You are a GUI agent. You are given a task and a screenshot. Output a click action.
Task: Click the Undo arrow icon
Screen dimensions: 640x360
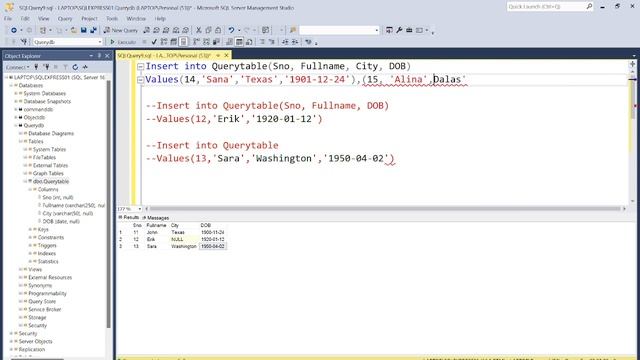(231, 30)
